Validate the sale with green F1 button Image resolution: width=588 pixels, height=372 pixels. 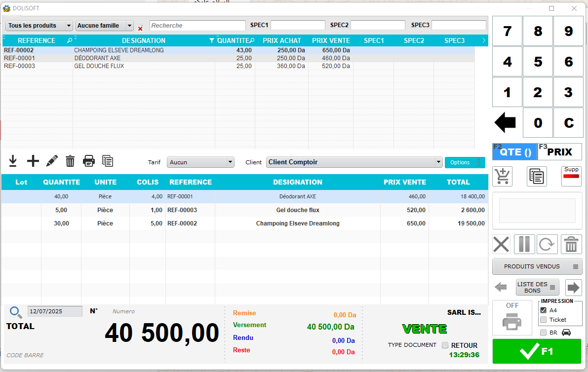(537, 351)
